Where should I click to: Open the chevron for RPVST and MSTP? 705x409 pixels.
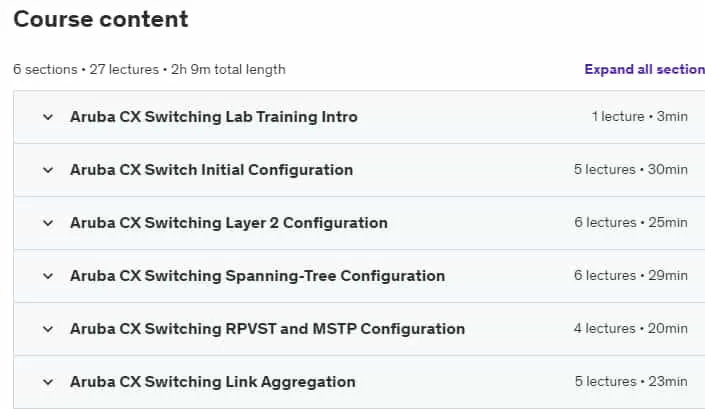coord(48,329)
